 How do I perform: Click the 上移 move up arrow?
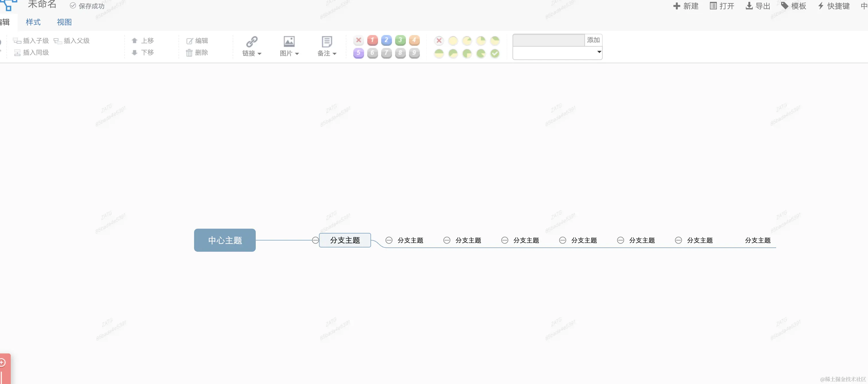click(134, 41)
